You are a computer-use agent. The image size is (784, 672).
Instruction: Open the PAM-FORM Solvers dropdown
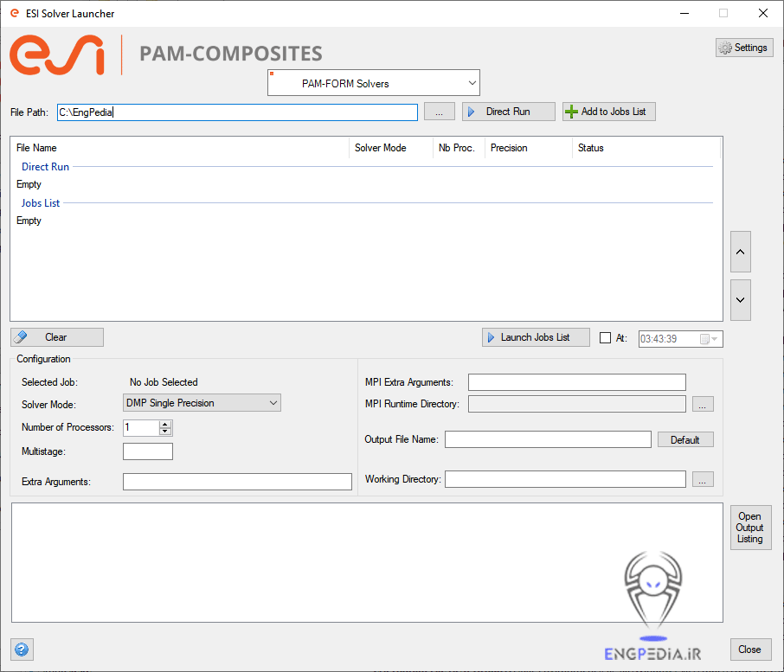[x=374, y=83]
